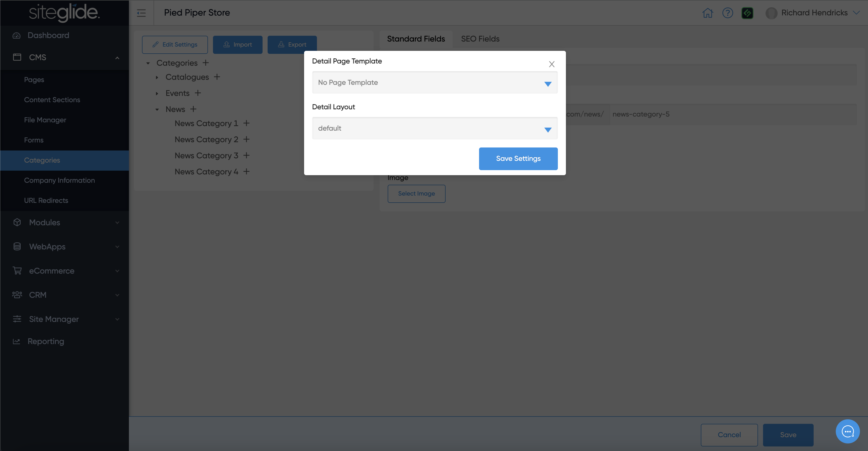Open the Detail Page Template dropdown

pos(435,83)
